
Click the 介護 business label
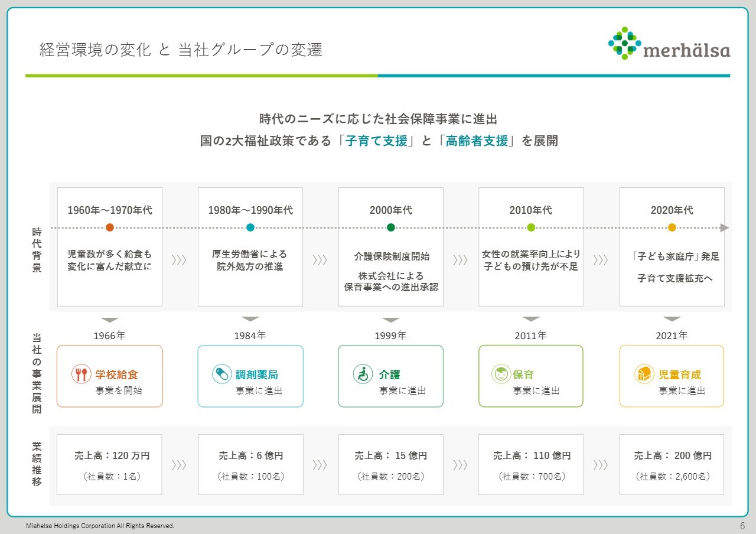390,375
